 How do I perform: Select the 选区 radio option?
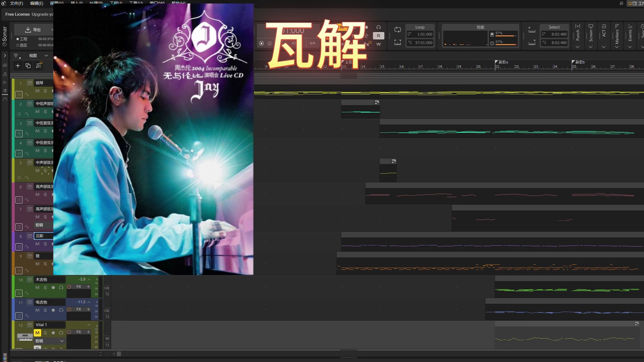click(18, 45)
